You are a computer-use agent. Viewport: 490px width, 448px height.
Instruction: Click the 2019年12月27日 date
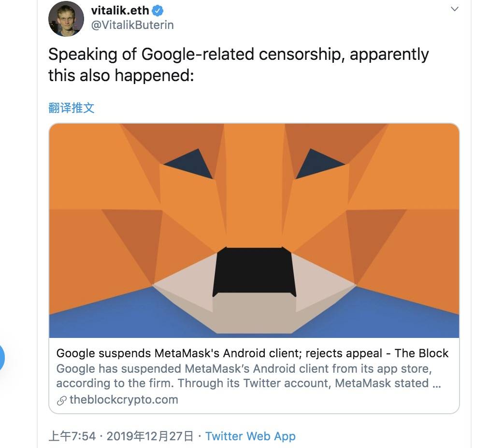tap(150, 436)
